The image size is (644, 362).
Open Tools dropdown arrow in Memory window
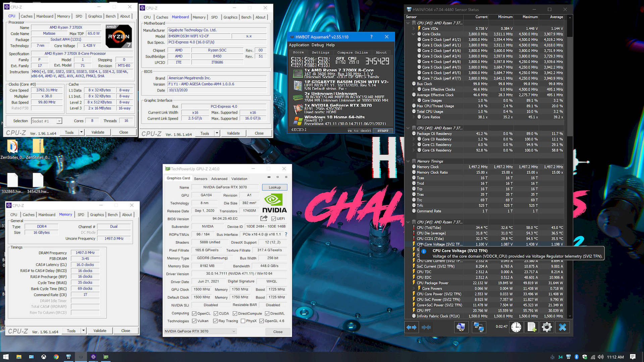83,331
